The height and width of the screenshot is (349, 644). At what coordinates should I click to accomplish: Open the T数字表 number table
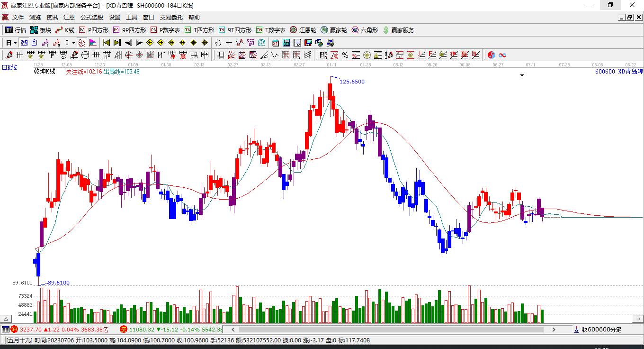[271, 30]
